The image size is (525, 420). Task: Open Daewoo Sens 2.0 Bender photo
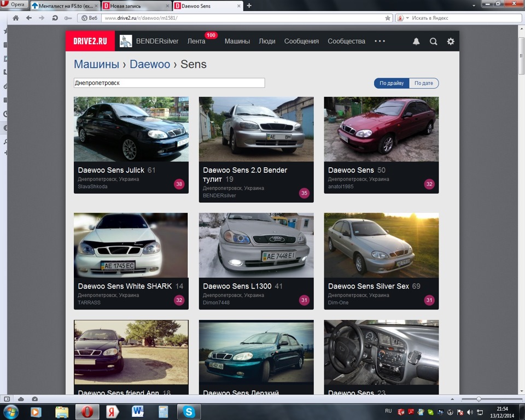256,129
